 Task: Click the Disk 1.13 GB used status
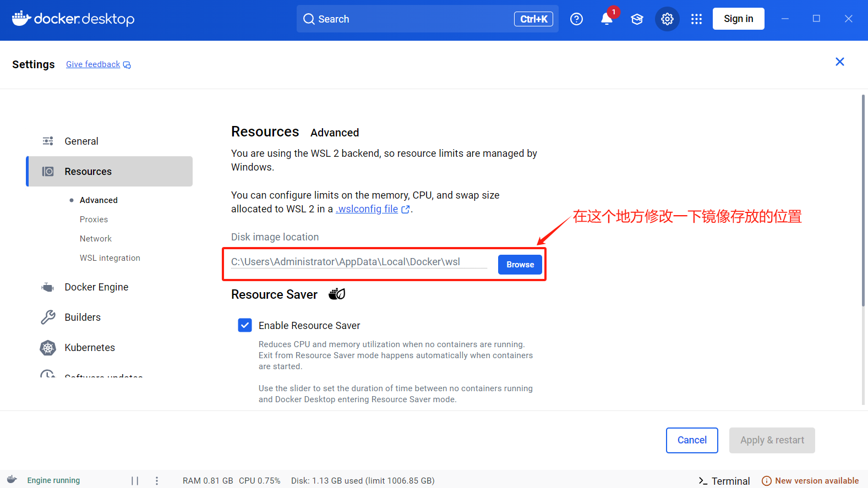tap(363, 481)
